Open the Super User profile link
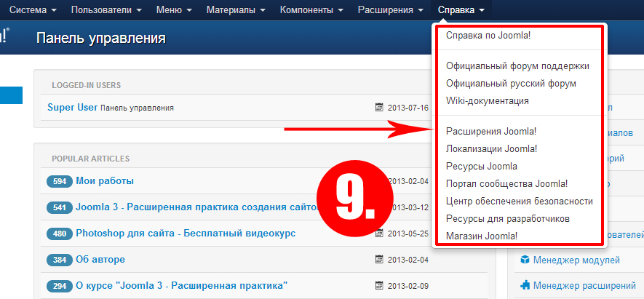Viewport: 644px width, 299px height. pyautogui.click(x=72, y=108)
